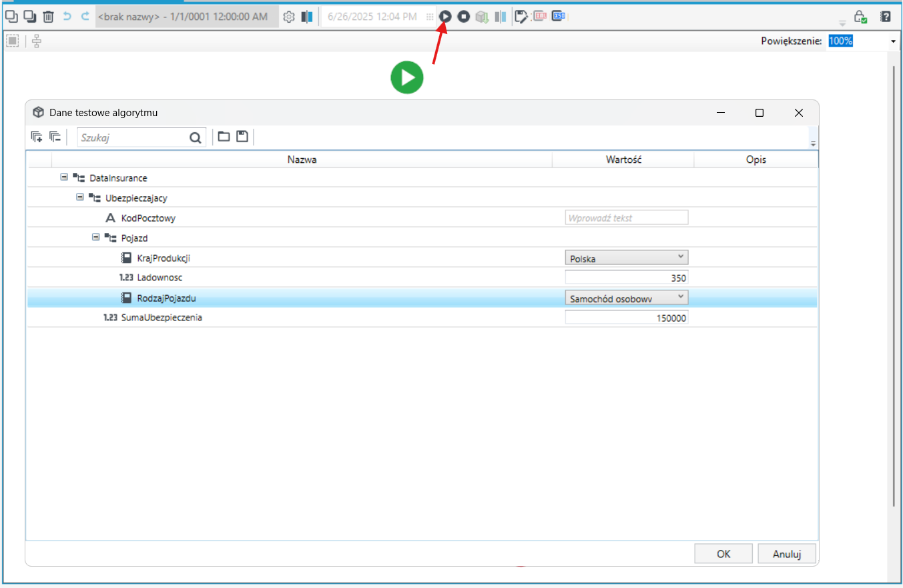
Task: Click the KodPocztowy text input field
Action: point(626,218)
